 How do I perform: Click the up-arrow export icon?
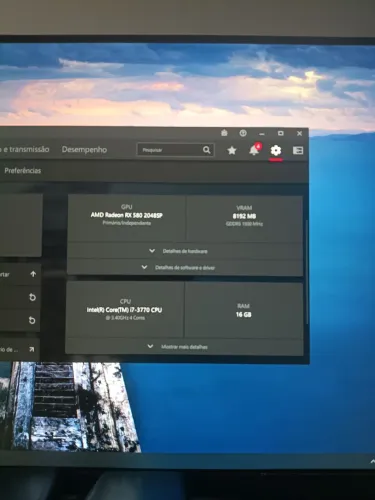tap(33, 274)
